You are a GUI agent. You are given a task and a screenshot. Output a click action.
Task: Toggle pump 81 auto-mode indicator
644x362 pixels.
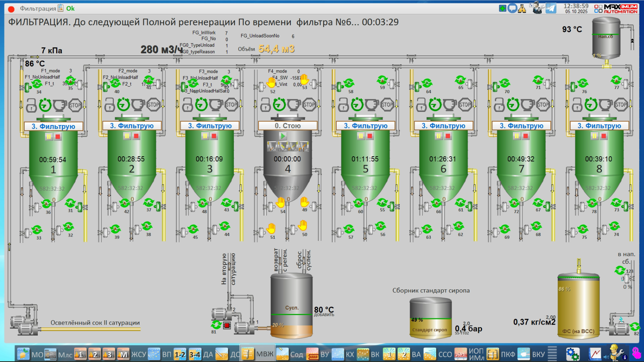coord(216,325)
